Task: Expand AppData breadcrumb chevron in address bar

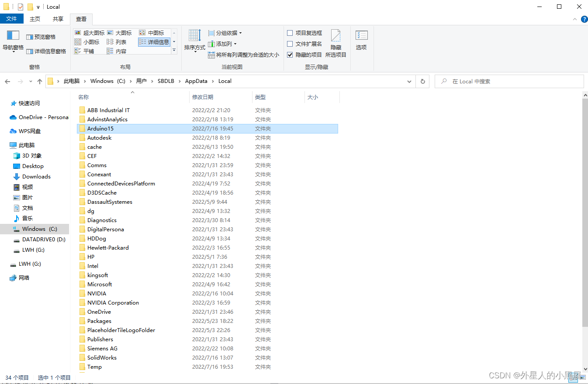Action: (213, 81)
